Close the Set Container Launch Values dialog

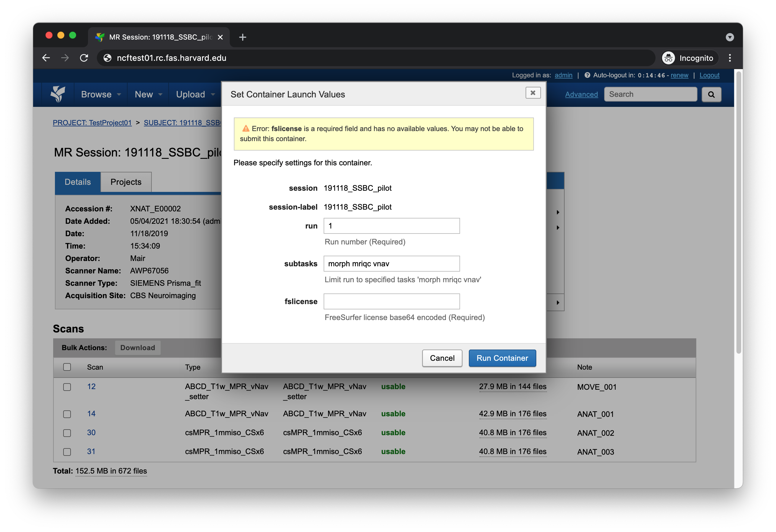click(x=533, y=93)
